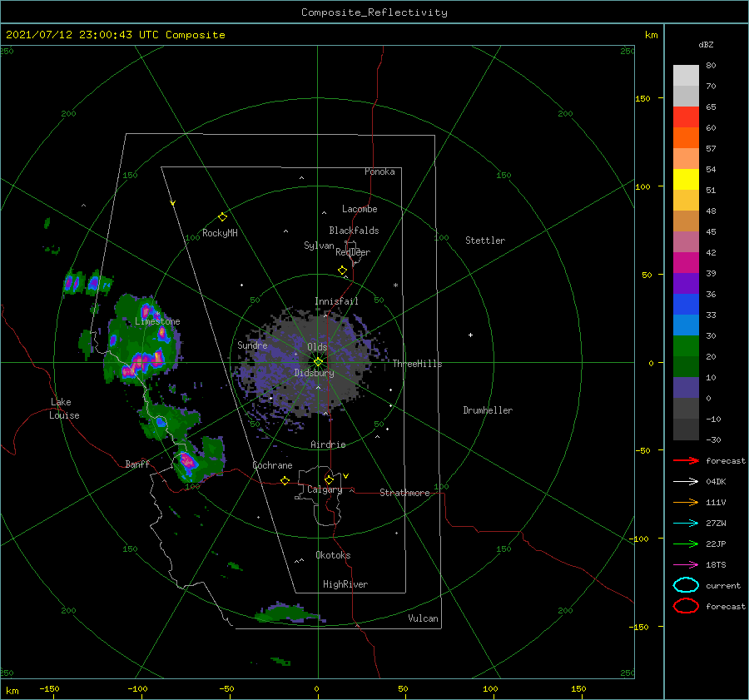Image resolution: width=749 pixels, height=700 pixels.
Task: Select the magenta swatch in dBZ scale
Action: [686, 263]
